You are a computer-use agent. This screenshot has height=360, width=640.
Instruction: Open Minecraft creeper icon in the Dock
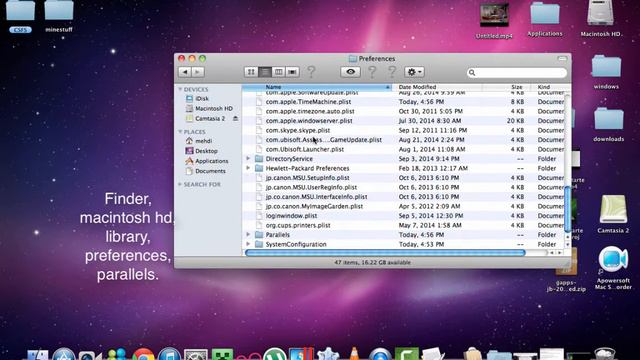222,354
